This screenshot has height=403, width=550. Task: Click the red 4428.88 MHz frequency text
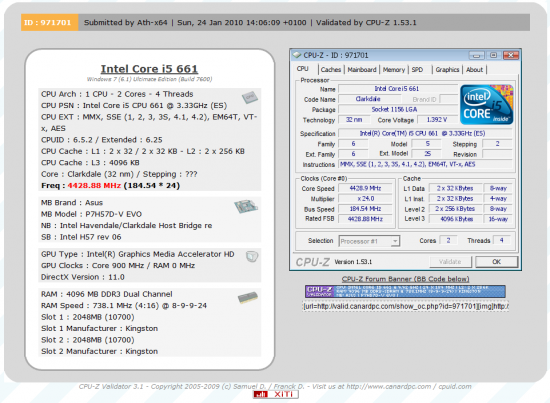tap(94, 186)
